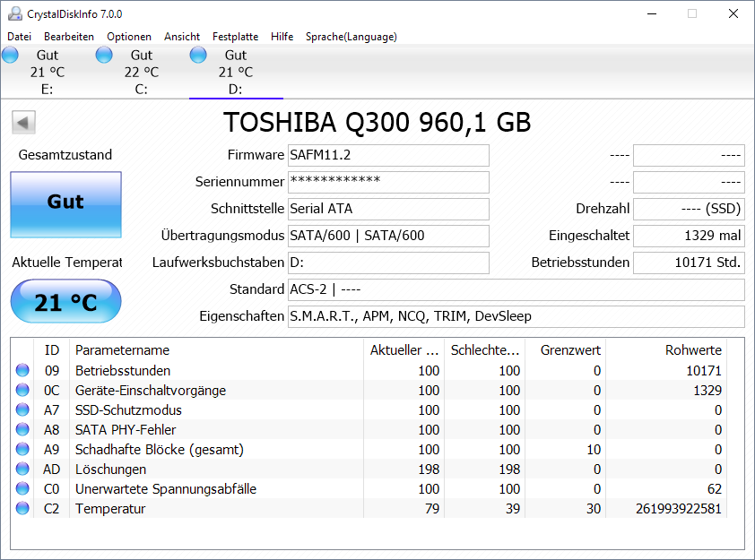
Task: Click the Aktueller column header
Action: [x=404, y=349]
